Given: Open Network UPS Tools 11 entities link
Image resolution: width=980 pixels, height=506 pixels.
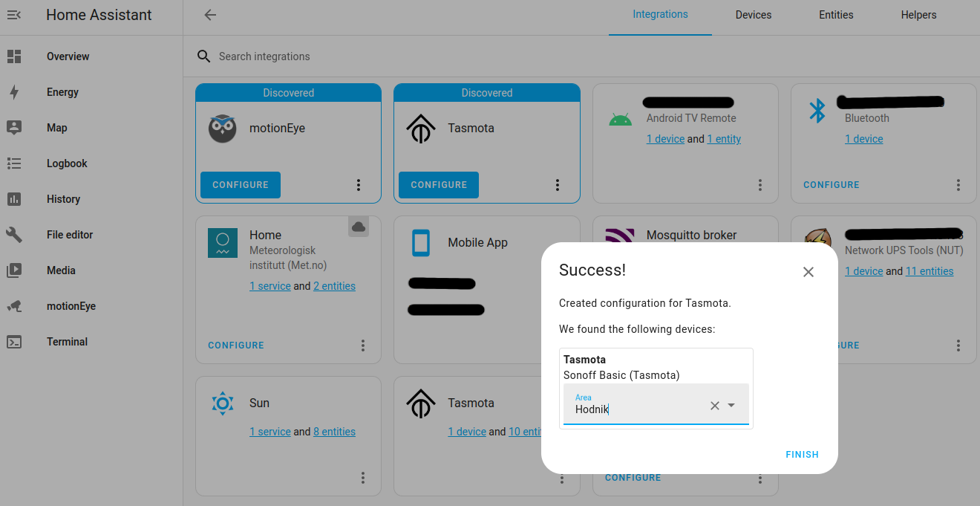Looking at the screenshot, I should click(930, 271).
